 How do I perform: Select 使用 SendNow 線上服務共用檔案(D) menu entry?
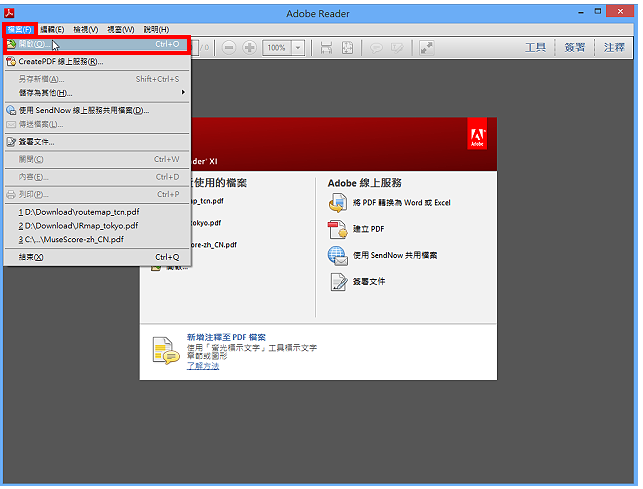tap(97, 110)
